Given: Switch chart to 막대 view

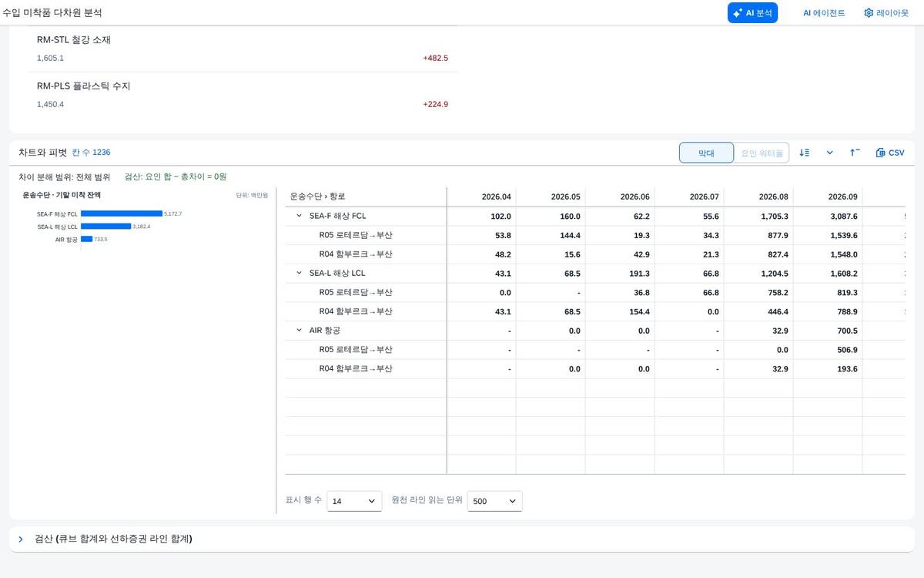Looking at the screenshot, I should click(706, 153).
